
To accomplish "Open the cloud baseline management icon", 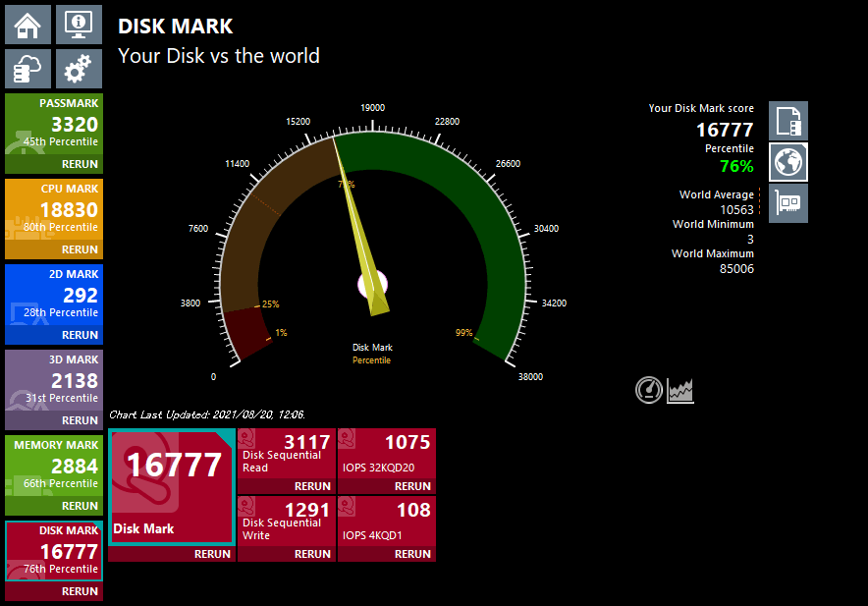I will pyautogui.click(x=27, y=69).
